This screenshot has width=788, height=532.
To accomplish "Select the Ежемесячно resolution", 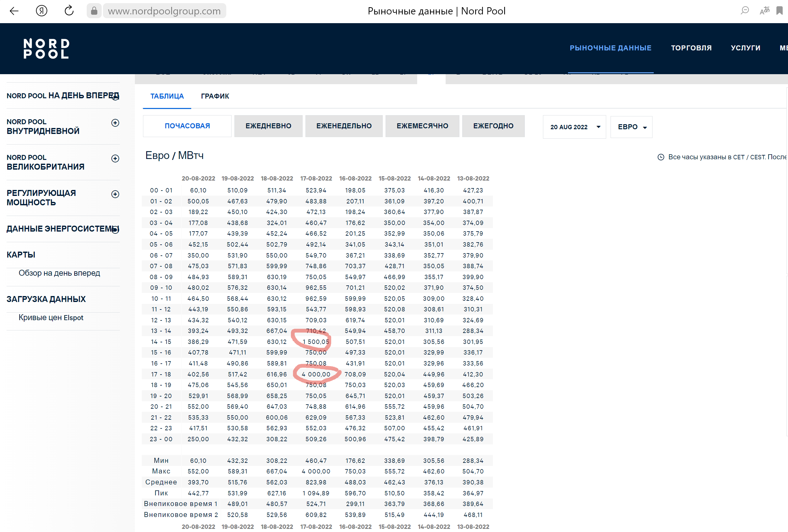I will [422, 126].
